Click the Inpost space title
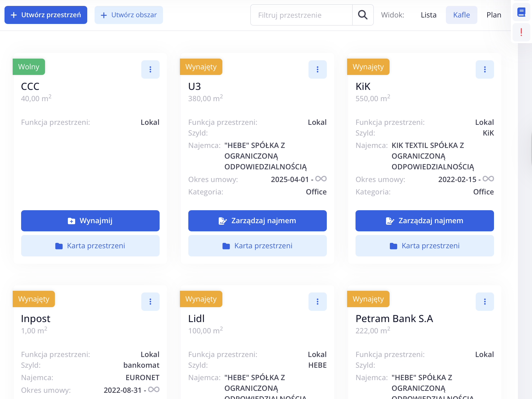Image resolution: width=532 pixels, height=399 pixels. (36, 319)
